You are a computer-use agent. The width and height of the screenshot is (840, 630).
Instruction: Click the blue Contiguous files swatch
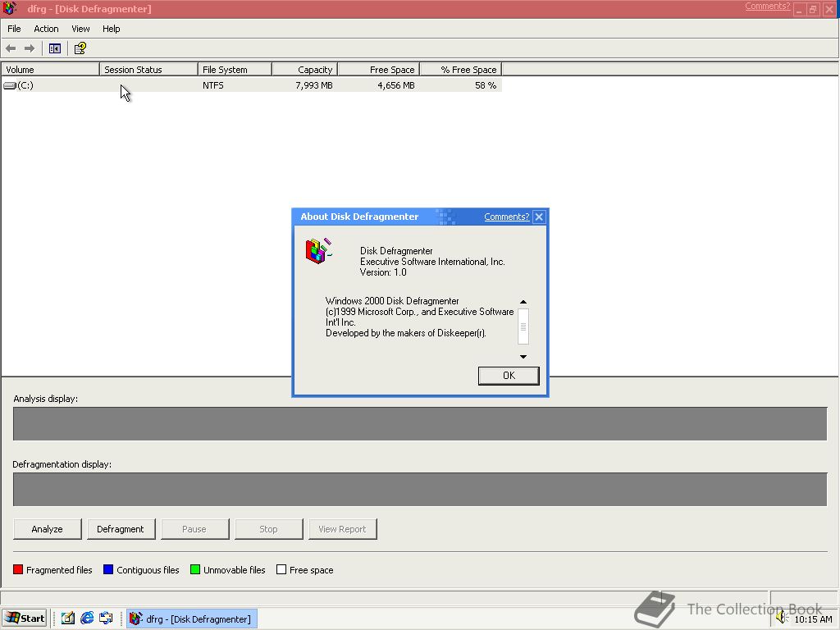click(x=108, y=569)
